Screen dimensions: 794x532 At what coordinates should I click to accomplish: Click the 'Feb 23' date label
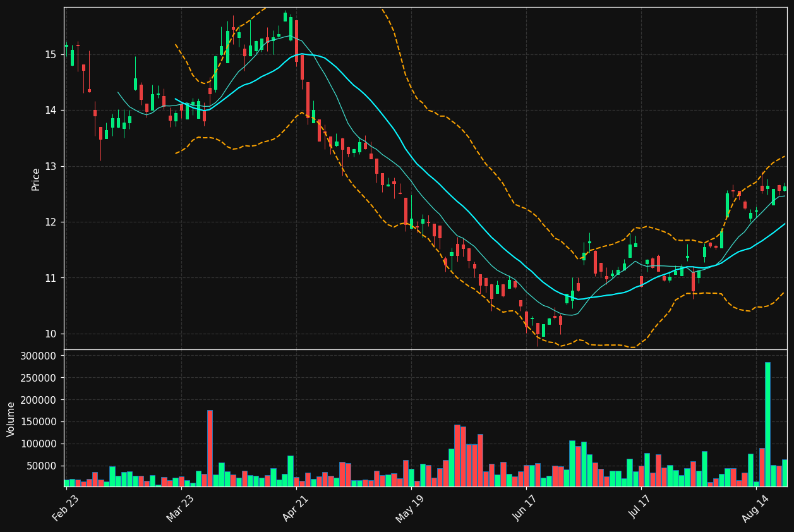(x=66, y=508)
